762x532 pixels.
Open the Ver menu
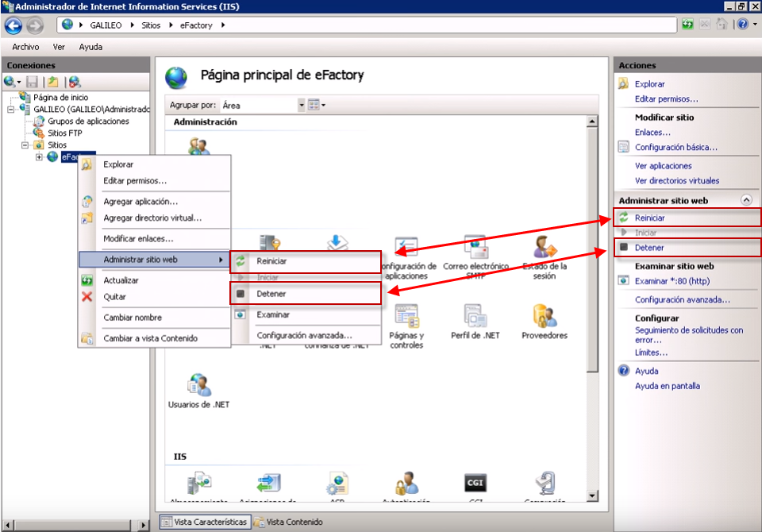coord(59,47)
